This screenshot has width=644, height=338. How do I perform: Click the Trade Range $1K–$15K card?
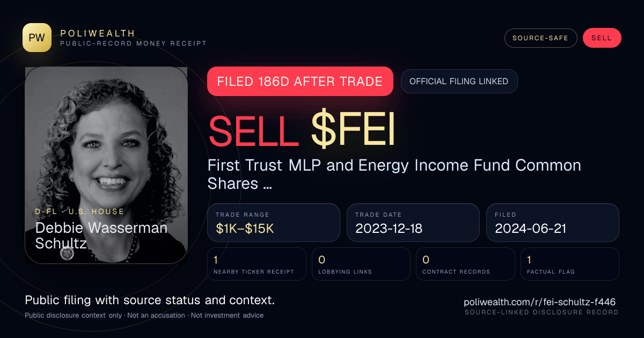click(274, 223)
